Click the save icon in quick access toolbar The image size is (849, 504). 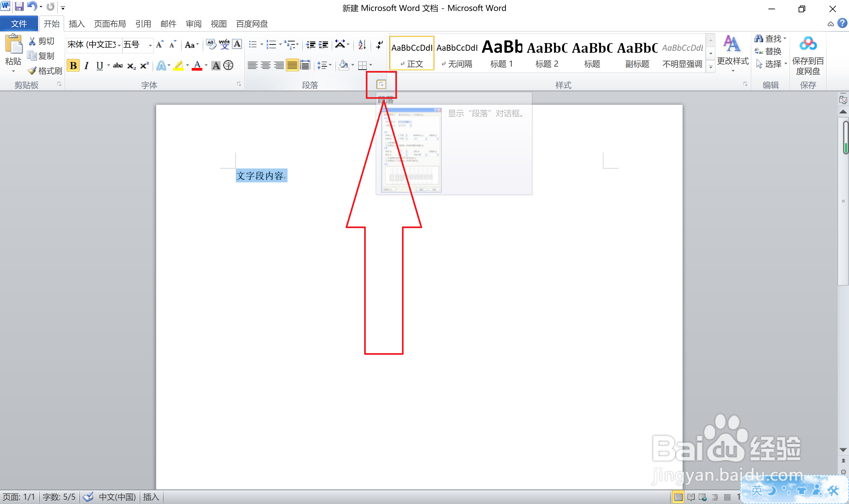pyautogui.click(x=19, y=6)
